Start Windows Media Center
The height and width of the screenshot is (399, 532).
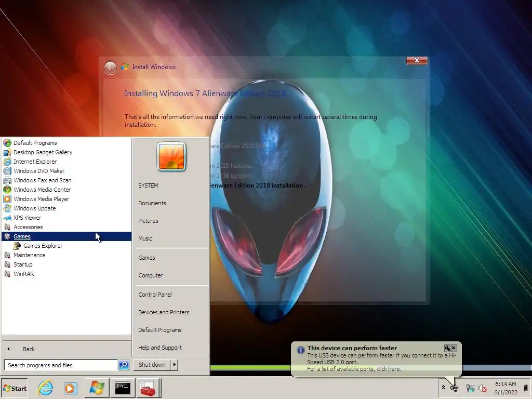[66, 190]
